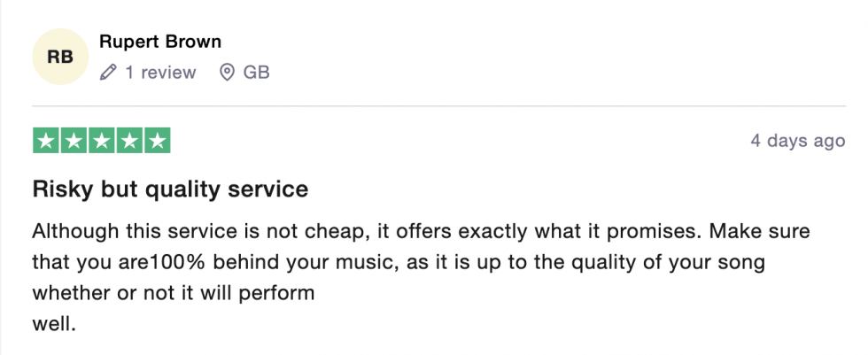Click the RB avatar circle
Image resolution: width=868 pixels, height=355 pixels.
point(60,57)
